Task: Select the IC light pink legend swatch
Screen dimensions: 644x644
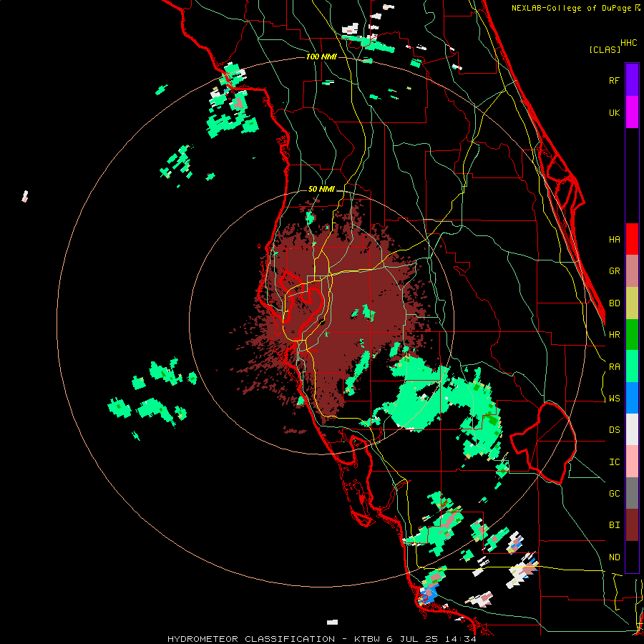Action: 632,462
